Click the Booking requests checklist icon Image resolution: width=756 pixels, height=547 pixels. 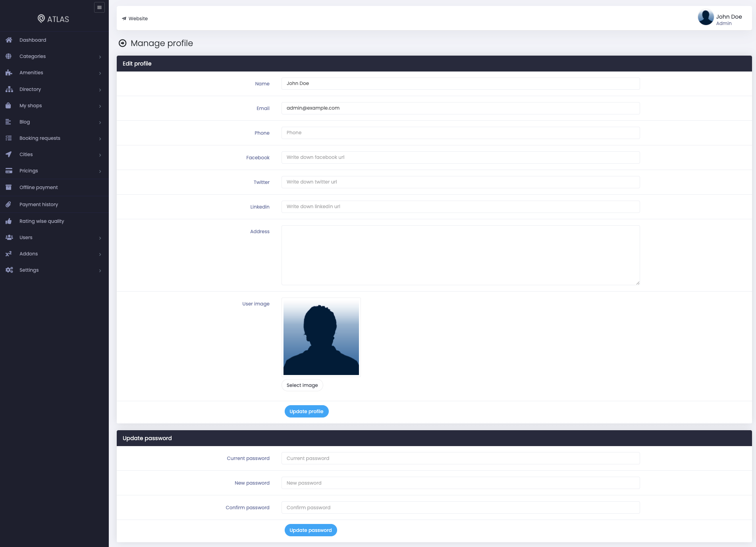(9, 138)
